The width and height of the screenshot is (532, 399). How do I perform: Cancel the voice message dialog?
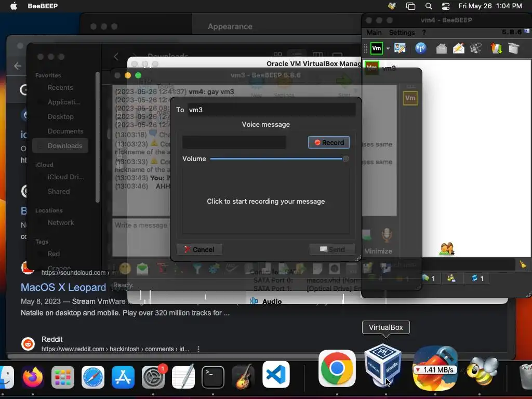click(x=199, y=249)
